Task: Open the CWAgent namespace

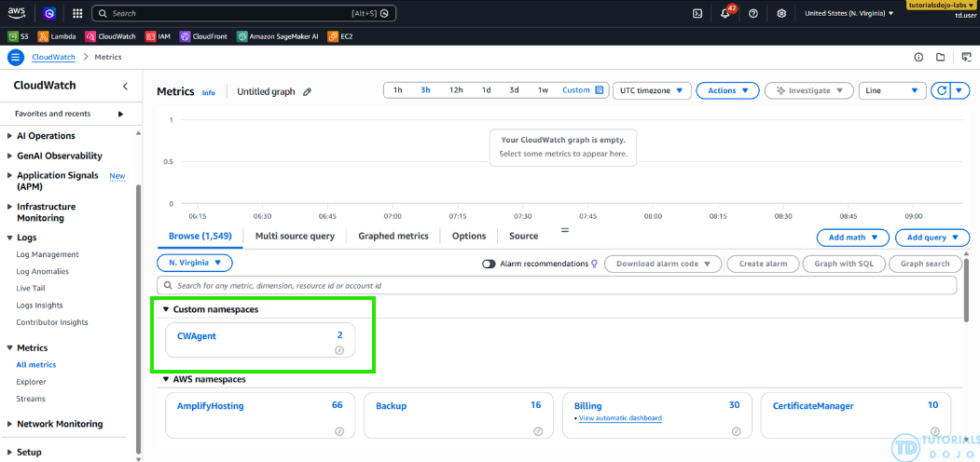Action: tap(196, 336)
